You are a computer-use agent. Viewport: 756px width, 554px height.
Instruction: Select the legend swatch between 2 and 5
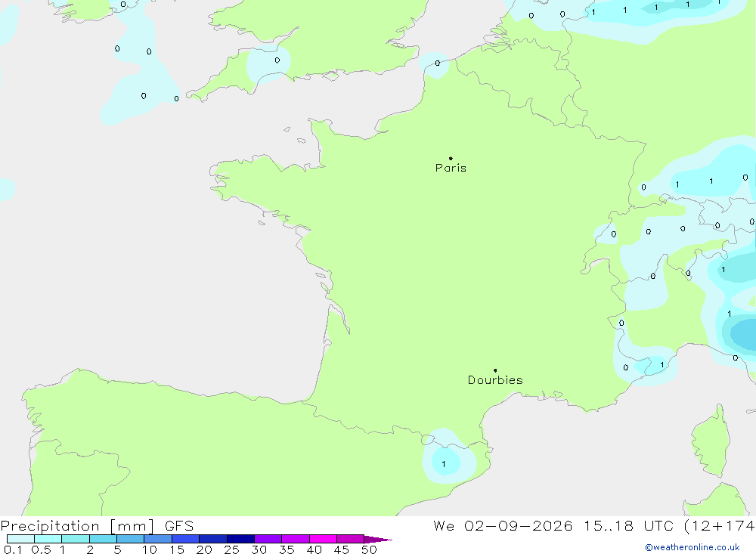pos(103,539)
